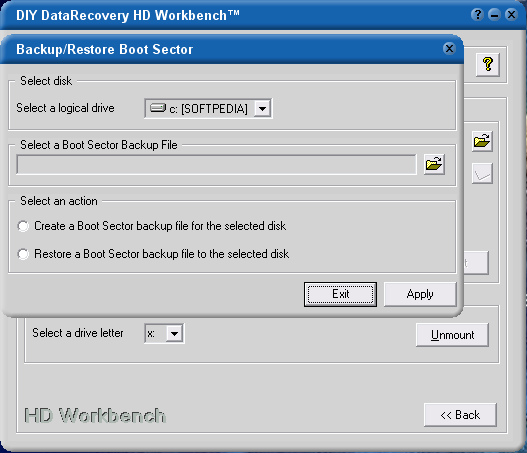This screenshot has height=453, width=527.
Task: Click the Unmount button
Action: click(452, 335)
